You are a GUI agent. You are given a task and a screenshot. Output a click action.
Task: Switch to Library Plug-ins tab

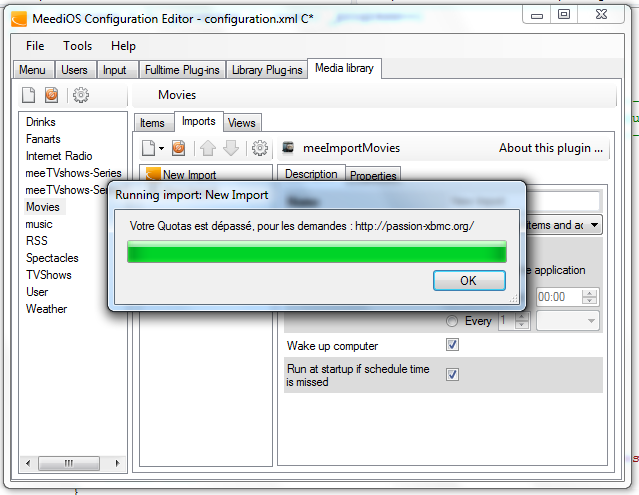click(267, 70)
